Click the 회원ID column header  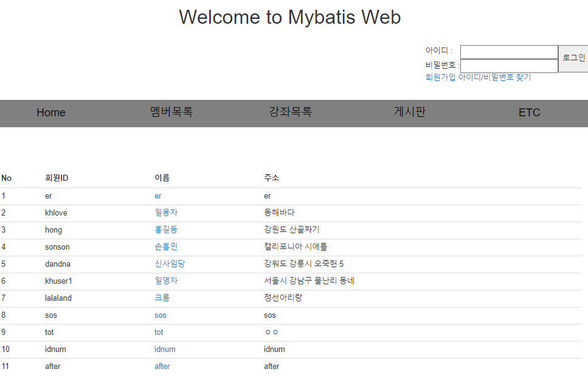click(57, 178)
